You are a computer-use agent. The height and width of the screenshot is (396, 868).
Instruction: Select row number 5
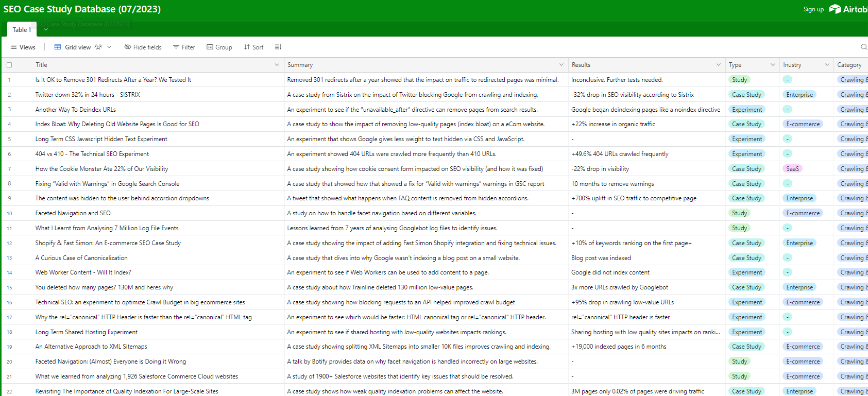click(9, 139)
